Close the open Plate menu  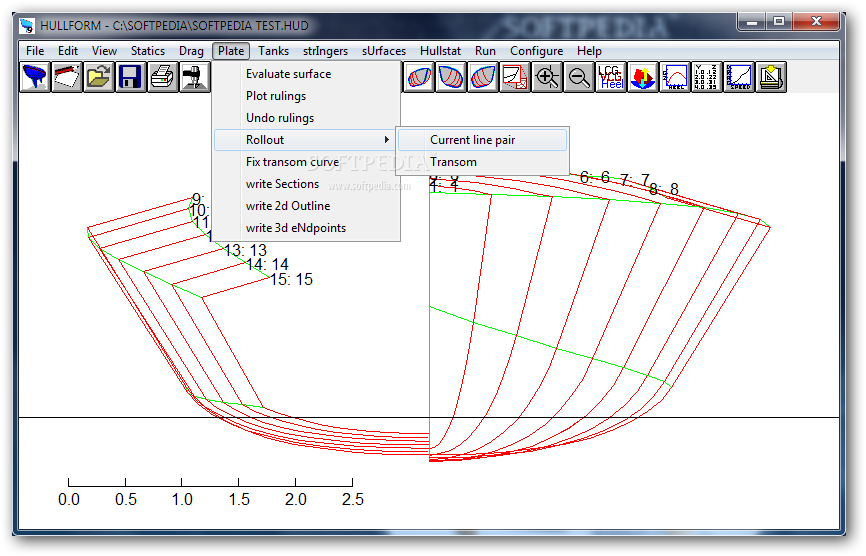click(231, 51)
